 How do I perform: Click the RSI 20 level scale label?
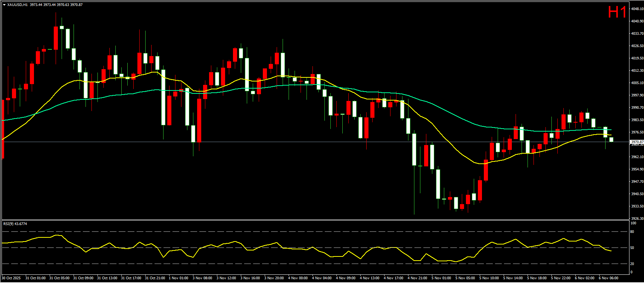point(632,264)
